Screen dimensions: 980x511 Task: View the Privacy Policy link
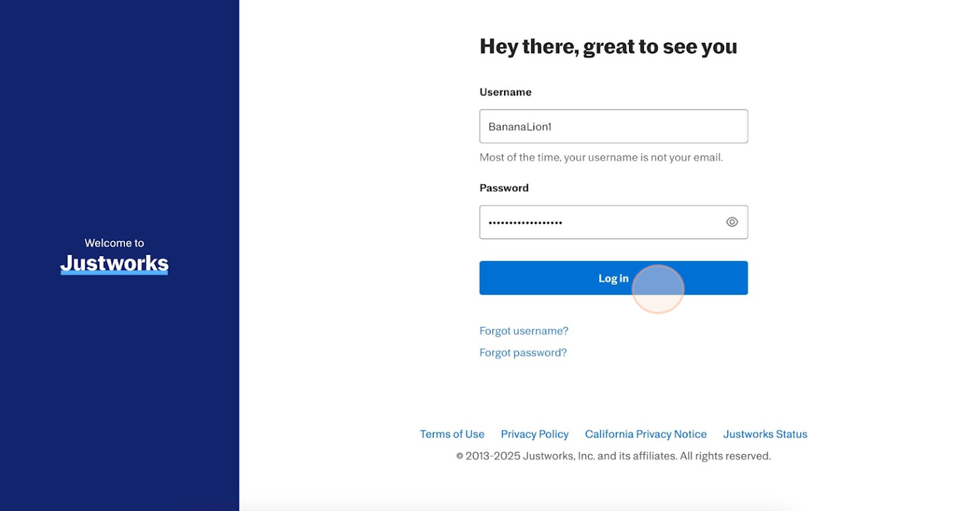[x=534, y=434]
